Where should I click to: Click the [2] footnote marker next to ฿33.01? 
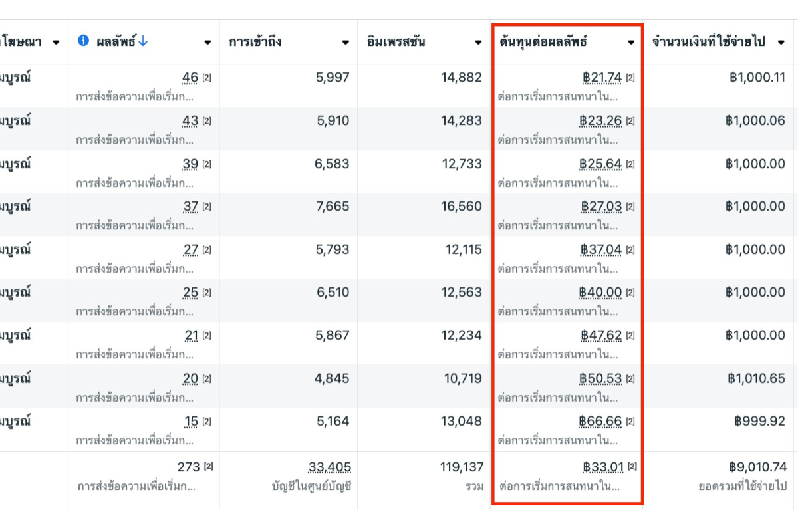pyautogui.click(x=632, y=467)
